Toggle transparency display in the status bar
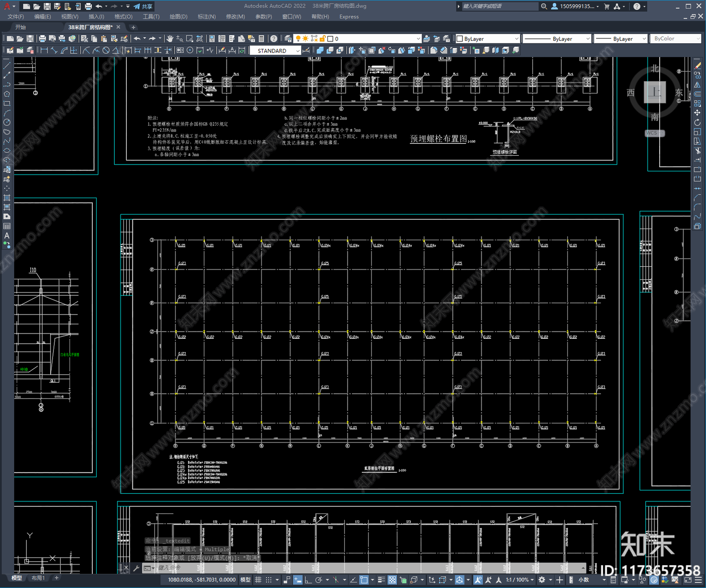The image size is (706, 588). [392, 580]
